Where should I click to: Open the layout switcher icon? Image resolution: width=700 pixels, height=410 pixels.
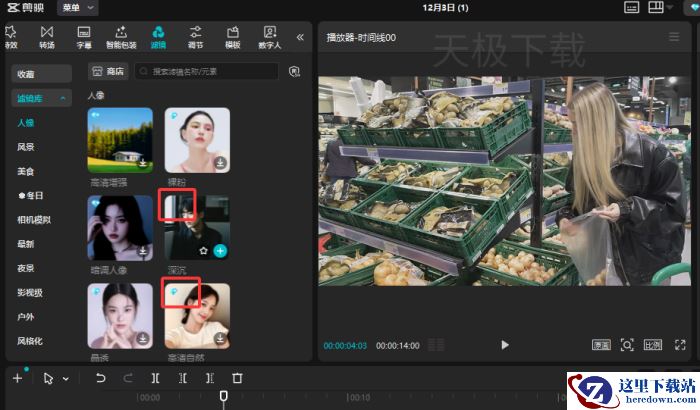click(x=656, y=7)
